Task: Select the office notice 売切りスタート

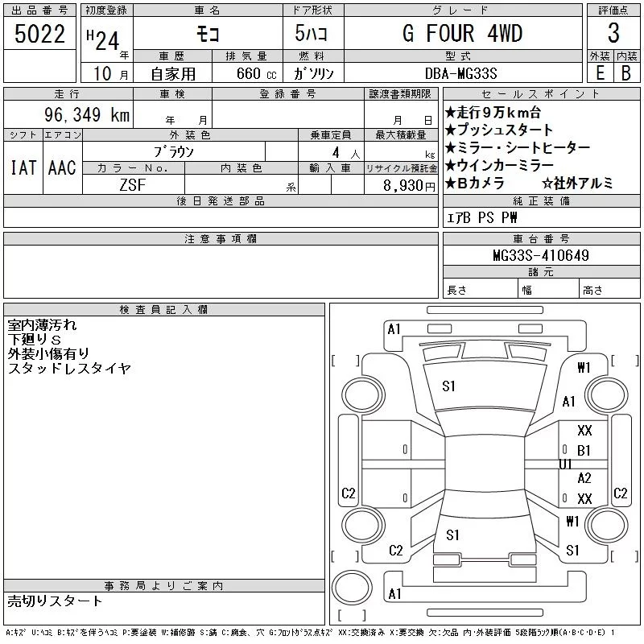Action: tap(55, 601)
